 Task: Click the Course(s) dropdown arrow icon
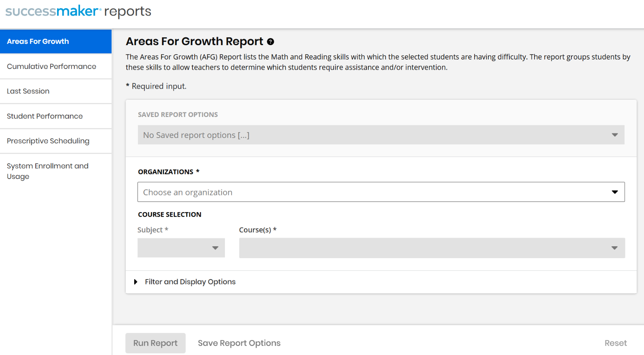pos(614,248)
